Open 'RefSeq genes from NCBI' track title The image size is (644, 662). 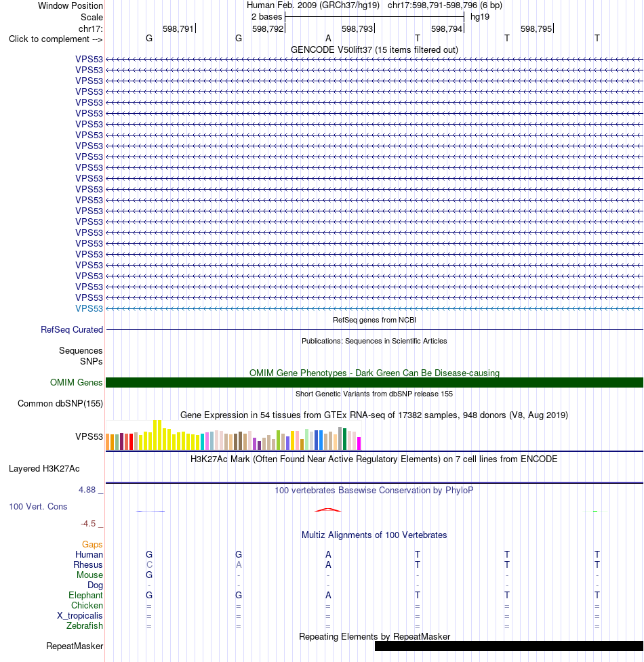pos(374,320)
